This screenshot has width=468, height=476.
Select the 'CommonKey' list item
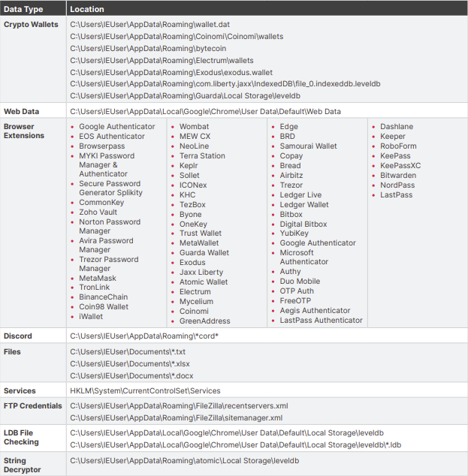pos(101,202)
